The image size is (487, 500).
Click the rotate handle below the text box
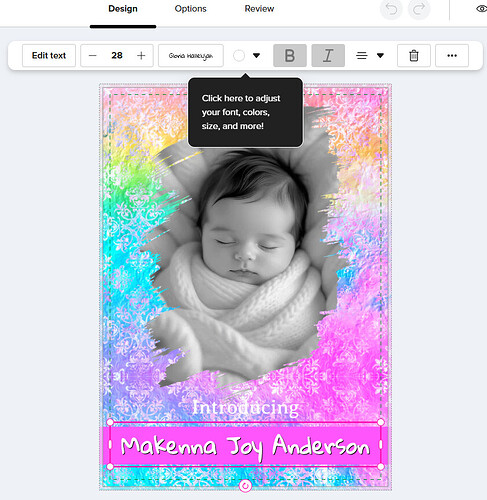click(245, 486)
